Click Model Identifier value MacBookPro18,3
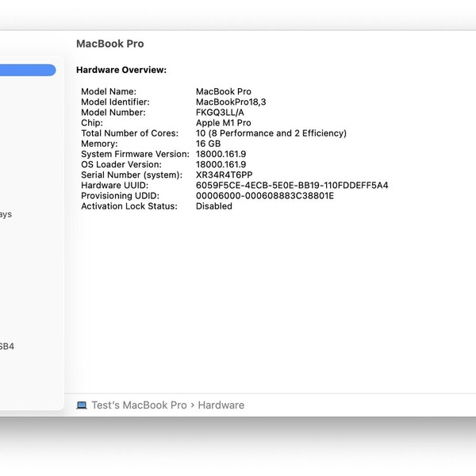Viewport: 476px width, 476px height. [231, 102]
